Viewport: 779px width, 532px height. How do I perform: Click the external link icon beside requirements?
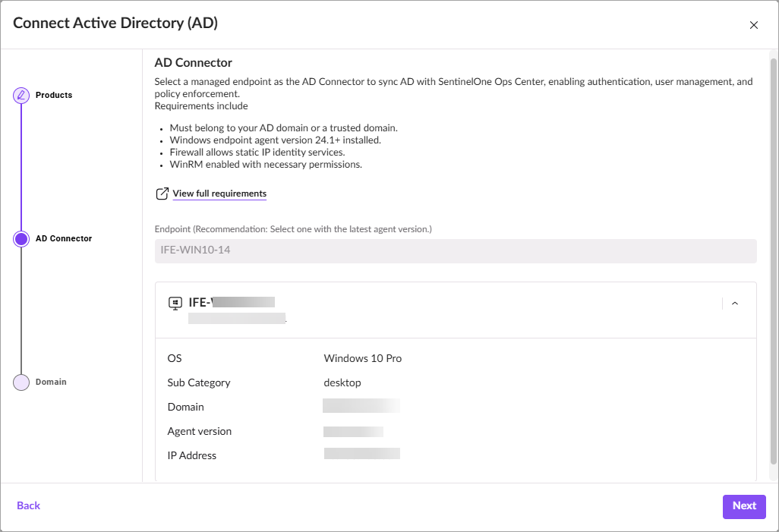162,194
